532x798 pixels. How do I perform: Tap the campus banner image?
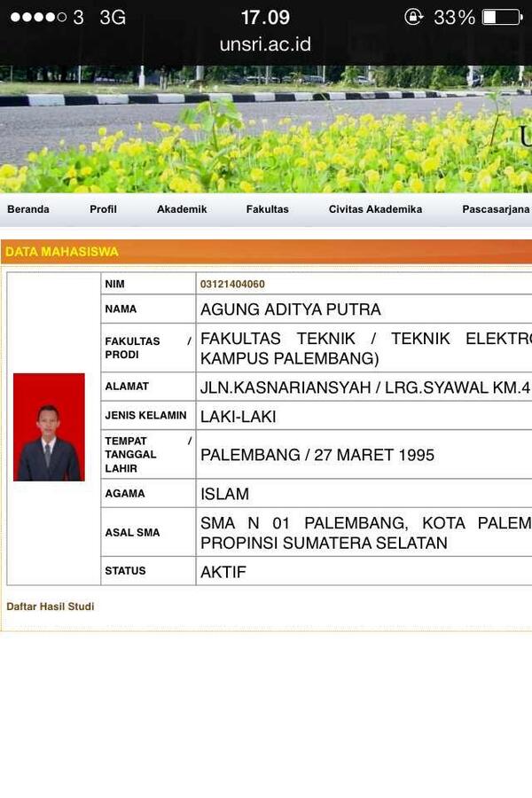(266, 129)
